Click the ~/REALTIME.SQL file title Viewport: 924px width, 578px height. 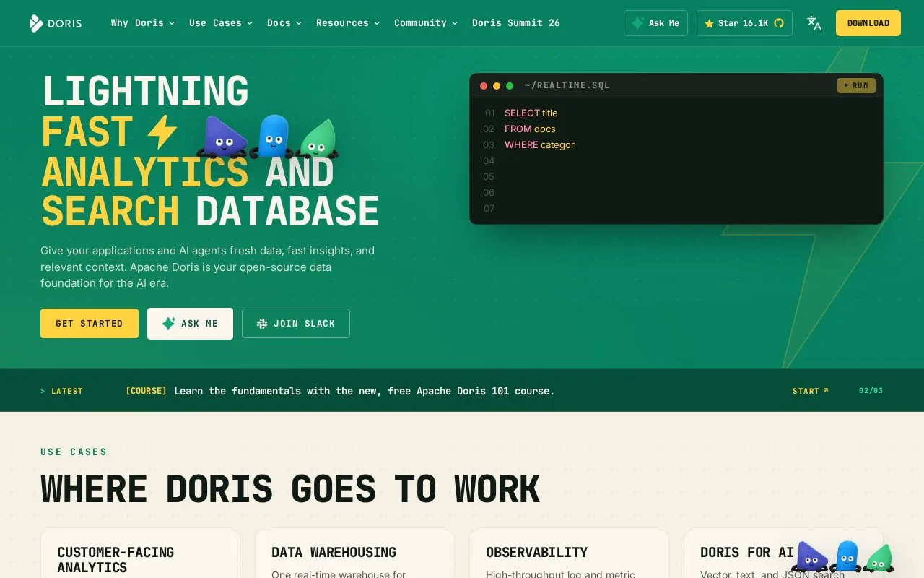pos(567,85)
